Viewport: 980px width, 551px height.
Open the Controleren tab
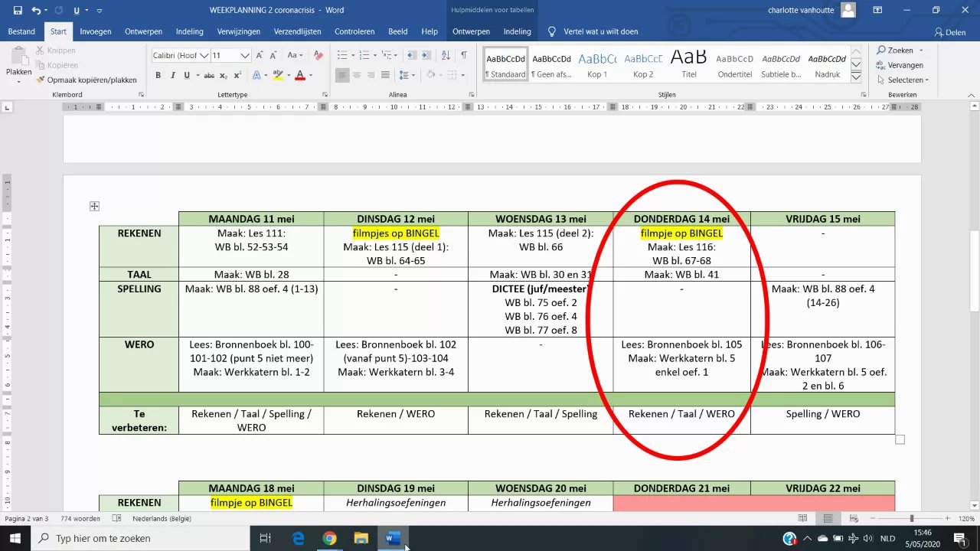pos(355,32)
